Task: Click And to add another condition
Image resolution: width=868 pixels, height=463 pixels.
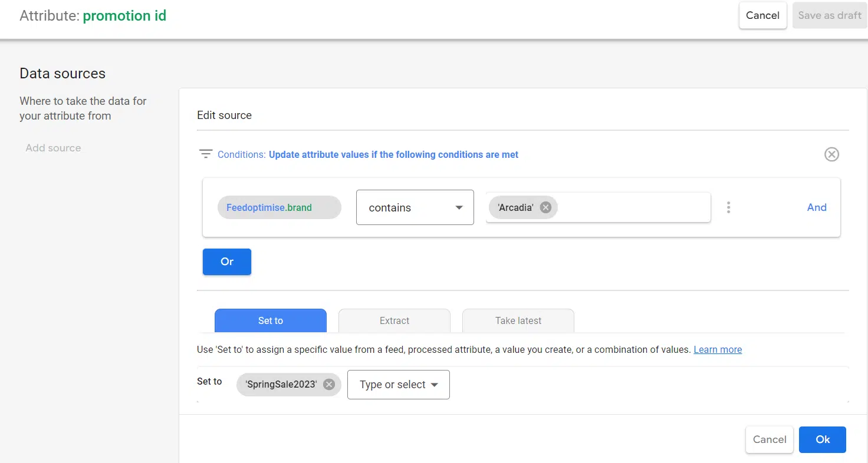Action: 817,207
